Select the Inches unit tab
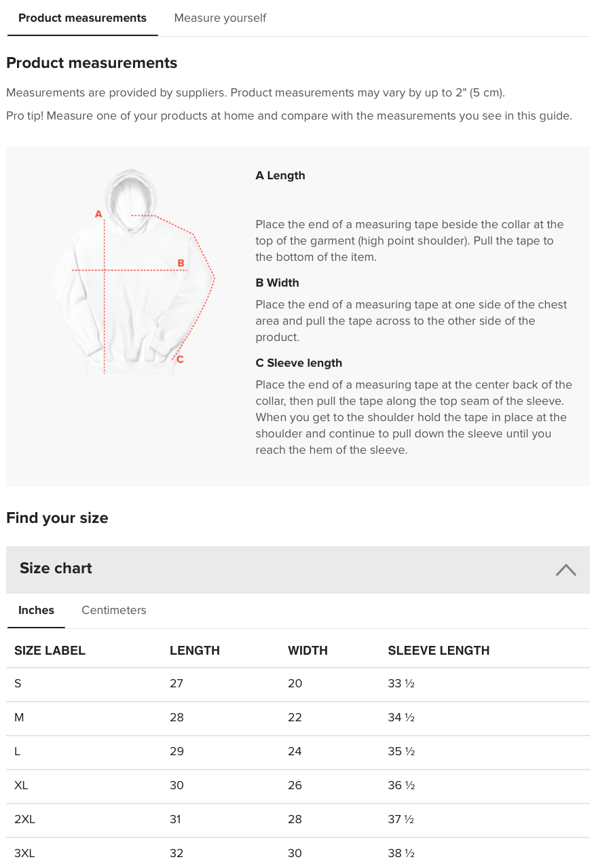 point(36,610)
